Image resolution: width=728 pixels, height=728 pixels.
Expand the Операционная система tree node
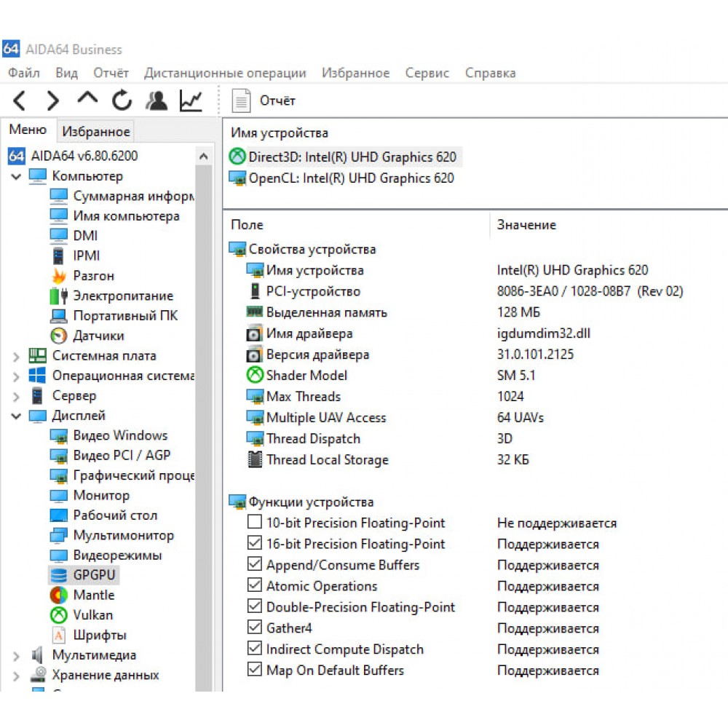click(16, 376)
